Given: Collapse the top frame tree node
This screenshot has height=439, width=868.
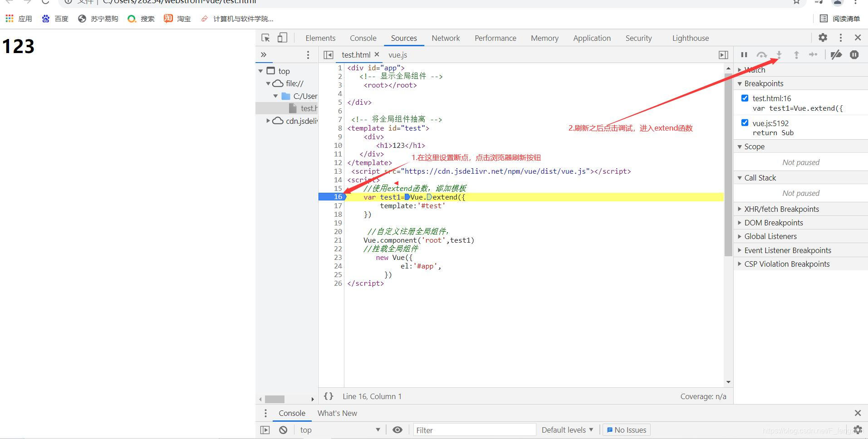Looking at the screenshot, I should (x=261, y=71).
